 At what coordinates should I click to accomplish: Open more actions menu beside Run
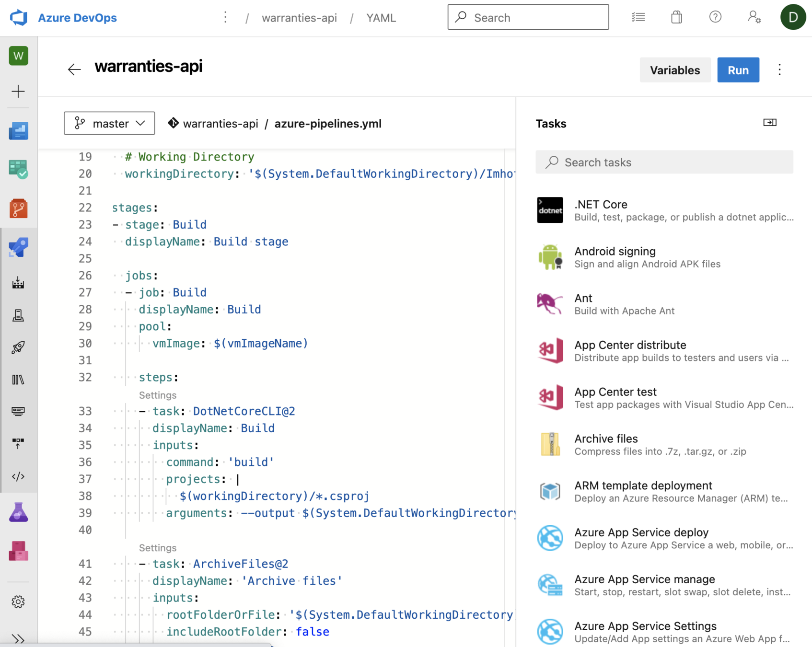(x=779, y=70)
